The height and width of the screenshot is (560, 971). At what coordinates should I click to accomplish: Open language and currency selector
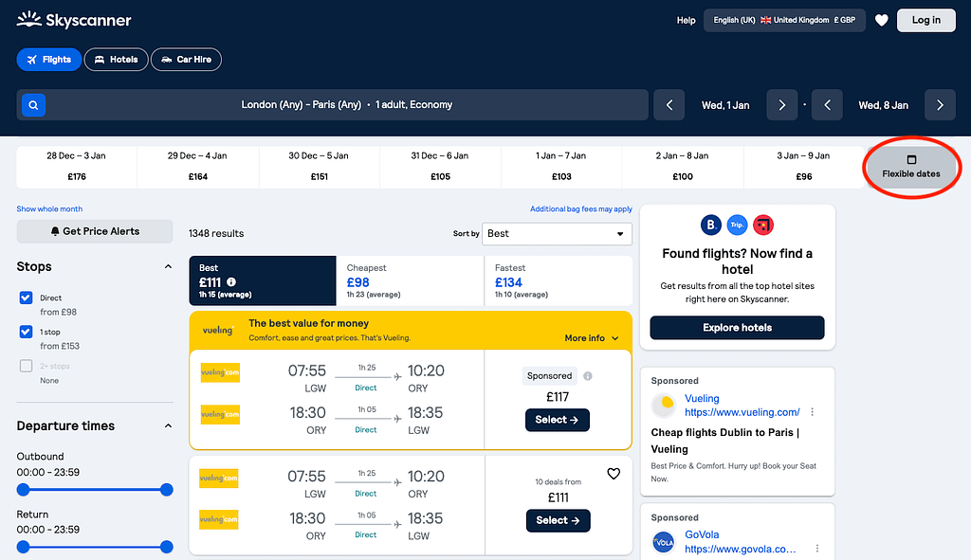click(x=784, y=21)
